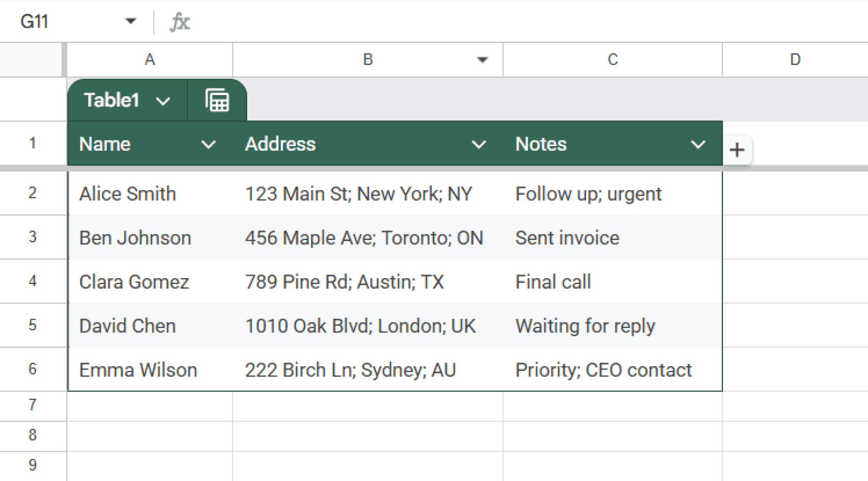Click the cell with Waiting for reply
868x481 pixels.
(585, 326)
